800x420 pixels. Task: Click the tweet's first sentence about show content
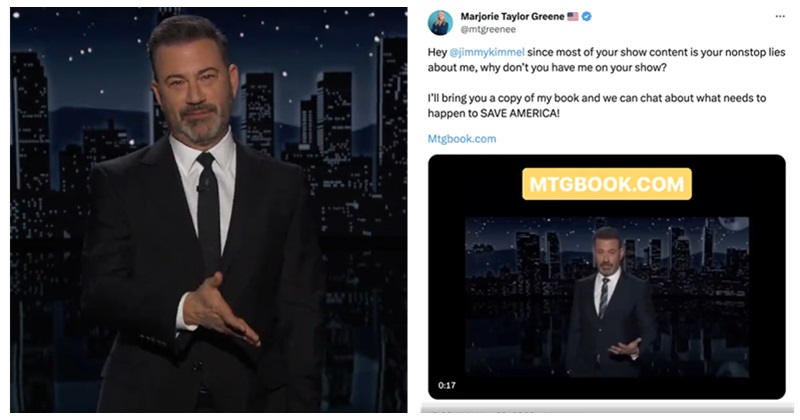(606, 60)
